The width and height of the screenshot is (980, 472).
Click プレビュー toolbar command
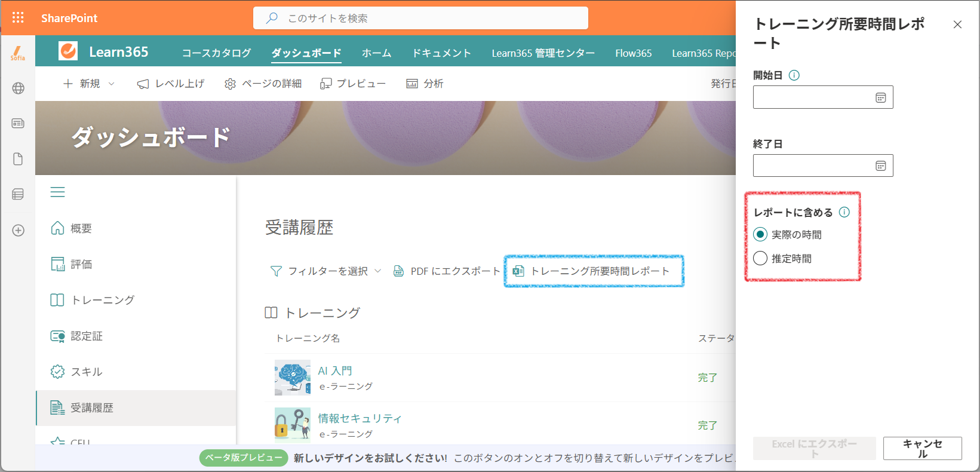click(x=353, y=84)
